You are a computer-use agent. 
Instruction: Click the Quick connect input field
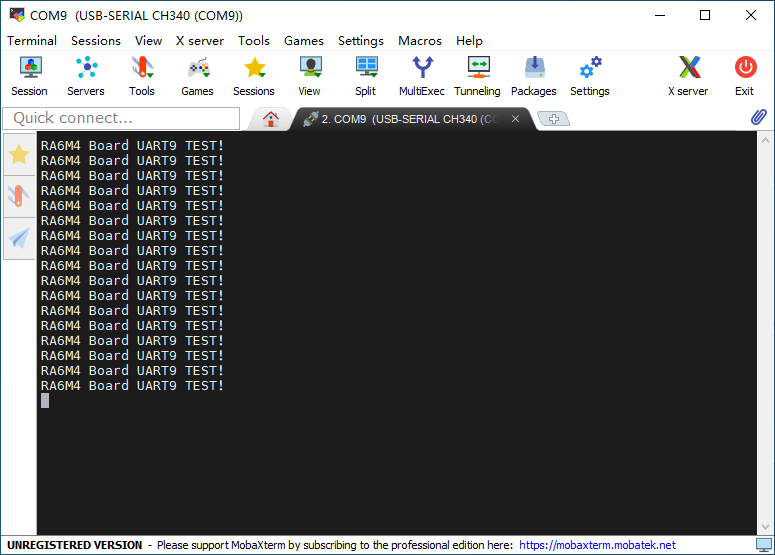122,118
